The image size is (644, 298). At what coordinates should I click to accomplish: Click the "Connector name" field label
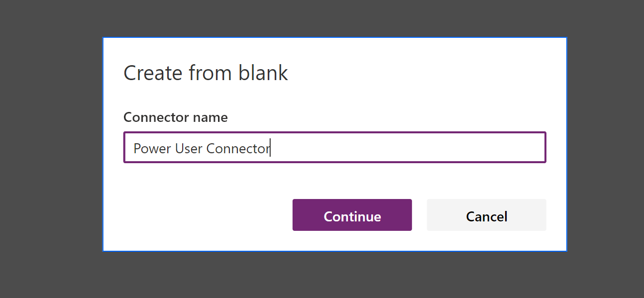point(175,117)
